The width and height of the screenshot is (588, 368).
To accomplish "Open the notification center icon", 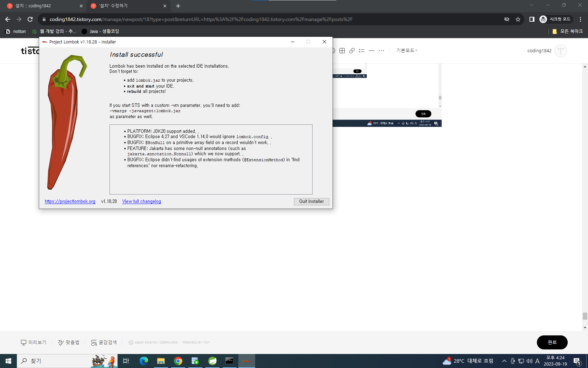I will pyautogui.click(x=577, y=361).
